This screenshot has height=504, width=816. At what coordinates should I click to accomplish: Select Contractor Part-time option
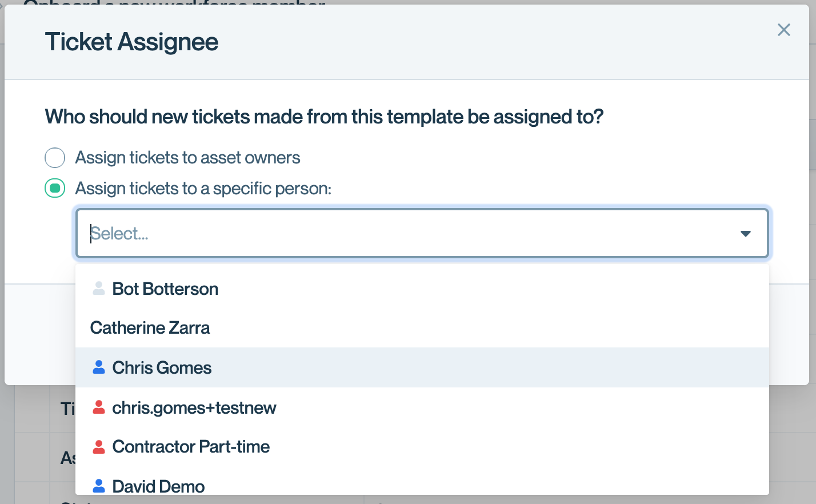(x=191, y=447)
